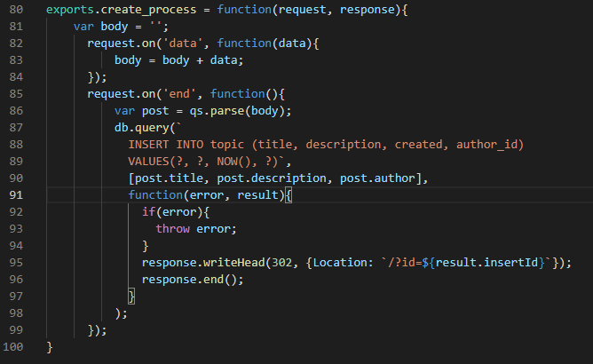The height and width of the screenshot is (364, 593).
Task: Click 'throw' keyword on line 93
Action: coord(172,229)
